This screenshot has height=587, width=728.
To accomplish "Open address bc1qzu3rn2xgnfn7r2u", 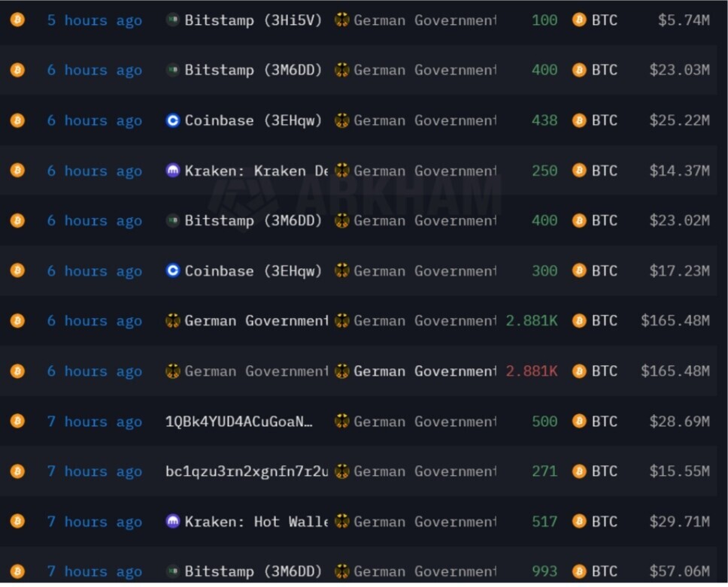I will point(247,471).
